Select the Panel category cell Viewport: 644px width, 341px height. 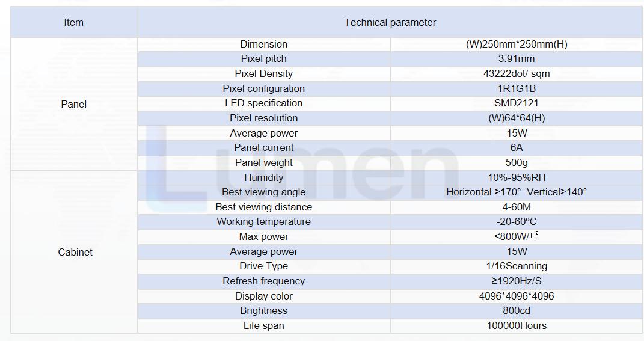(x=73, y=104)
